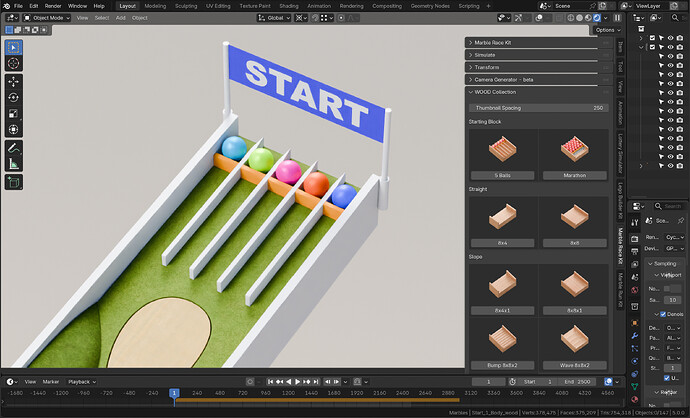Open the Modifiers properties tab
This screenshot has width=690, height=418.
point(634,336)
